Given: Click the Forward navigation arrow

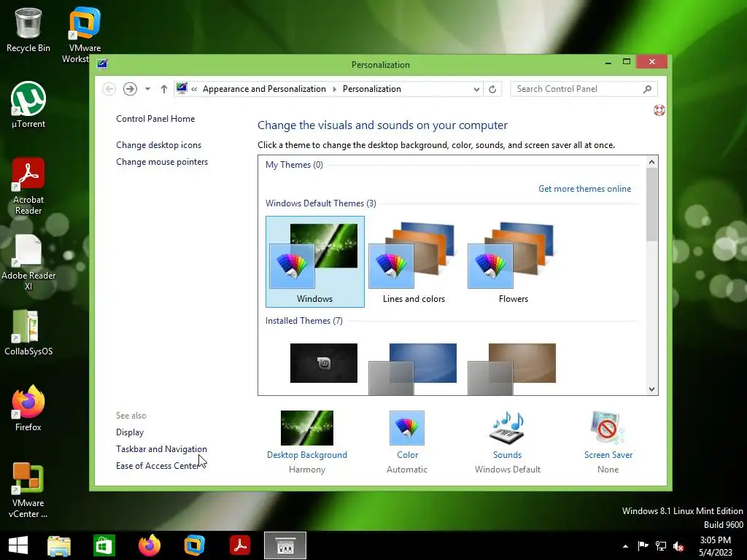Looking at the screenshot, I should pyautogui.click(x=130, y=89).
